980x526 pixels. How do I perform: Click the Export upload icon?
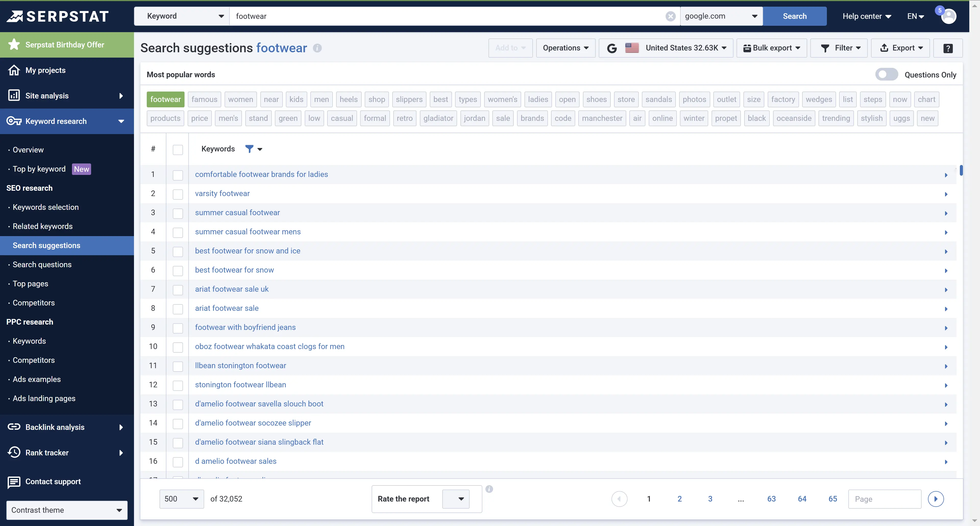click(884, 48)
